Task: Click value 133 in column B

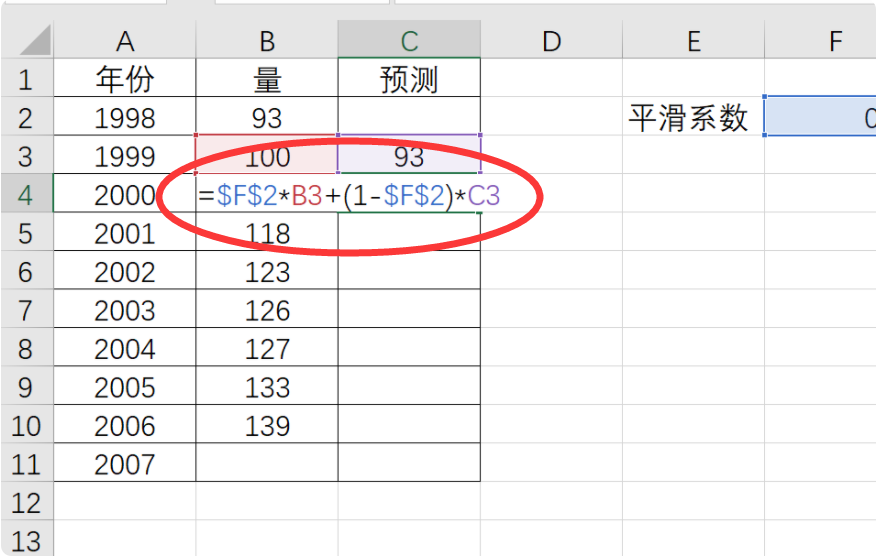Action: click(x=267, y=386)
